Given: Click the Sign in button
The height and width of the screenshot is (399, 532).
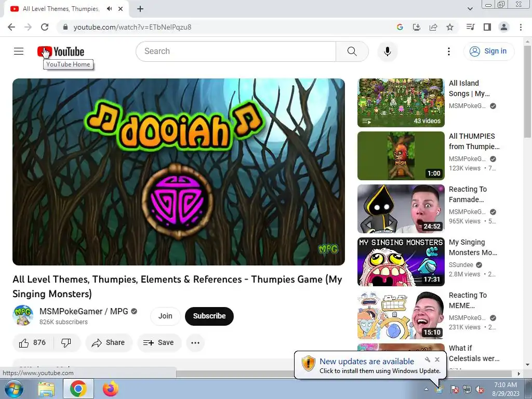Looking at the screenshot, I should coord(488,51).
